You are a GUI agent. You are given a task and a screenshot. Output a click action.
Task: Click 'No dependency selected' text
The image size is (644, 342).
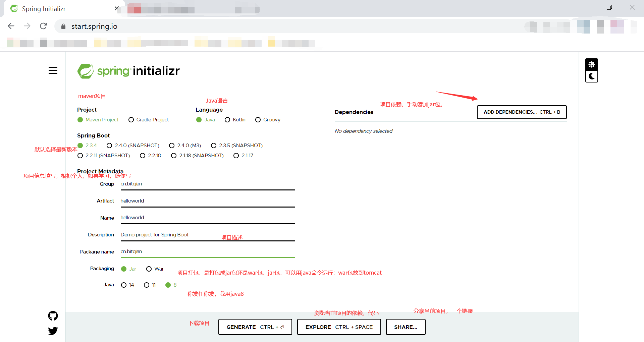pos(364,131)
